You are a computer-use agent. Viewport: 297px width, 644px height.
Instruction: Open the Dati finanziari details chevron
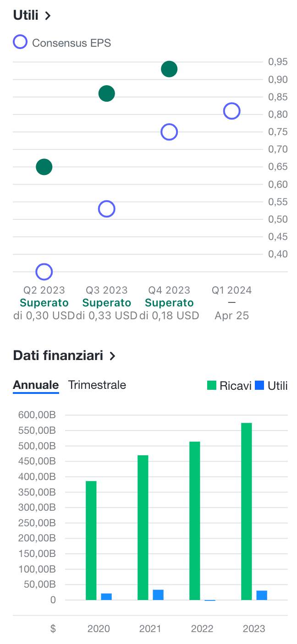[x=112, y=356]
